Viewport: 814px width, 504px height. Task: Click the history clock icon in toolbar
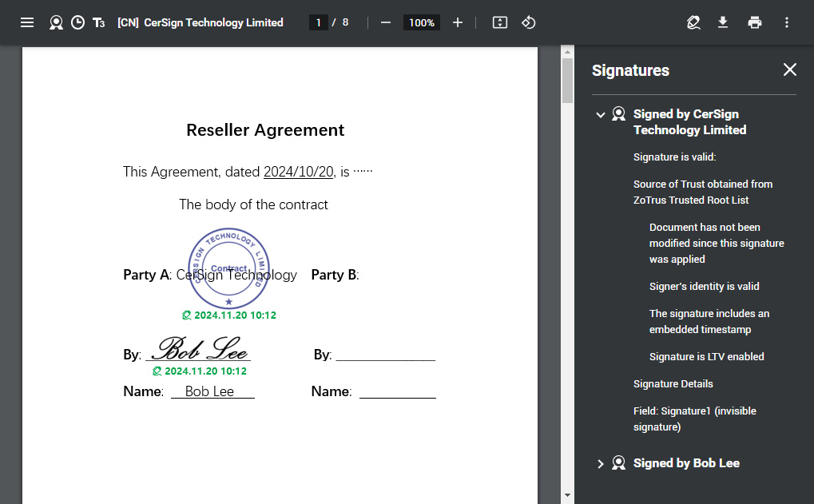[77, 22]
